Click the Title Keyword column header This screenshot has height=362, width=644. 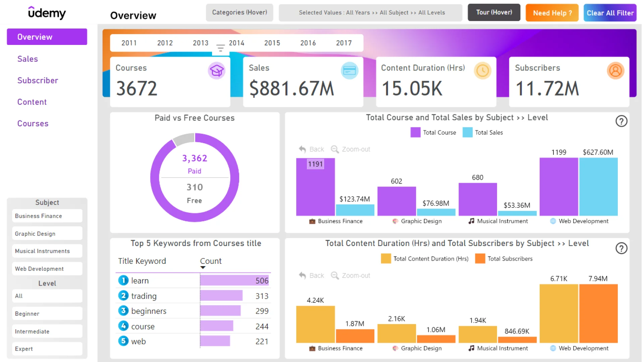pos(142,261)
